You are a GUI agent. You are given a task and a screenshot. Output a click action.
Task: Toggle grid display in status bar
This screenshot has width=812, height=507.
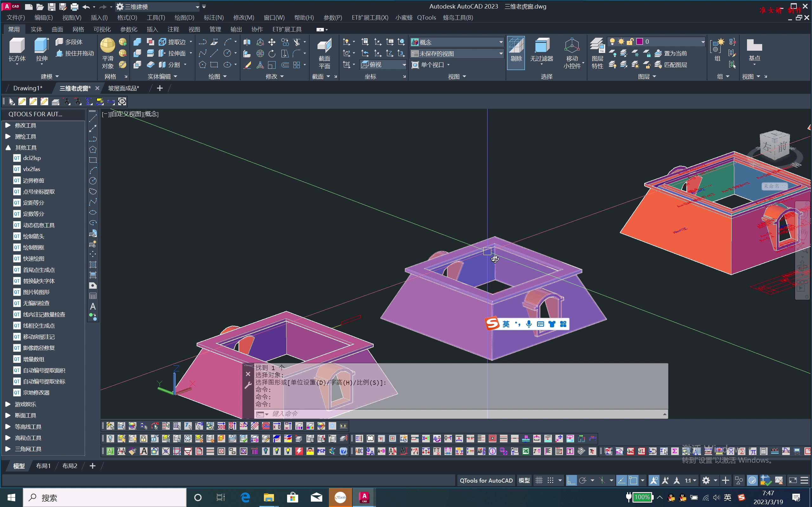point(539,480)
